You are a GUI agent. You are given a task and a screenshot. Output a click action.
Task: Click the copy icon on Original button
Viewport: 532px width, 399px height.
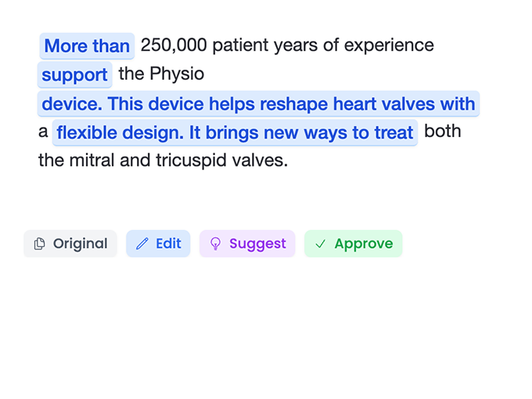39,243
